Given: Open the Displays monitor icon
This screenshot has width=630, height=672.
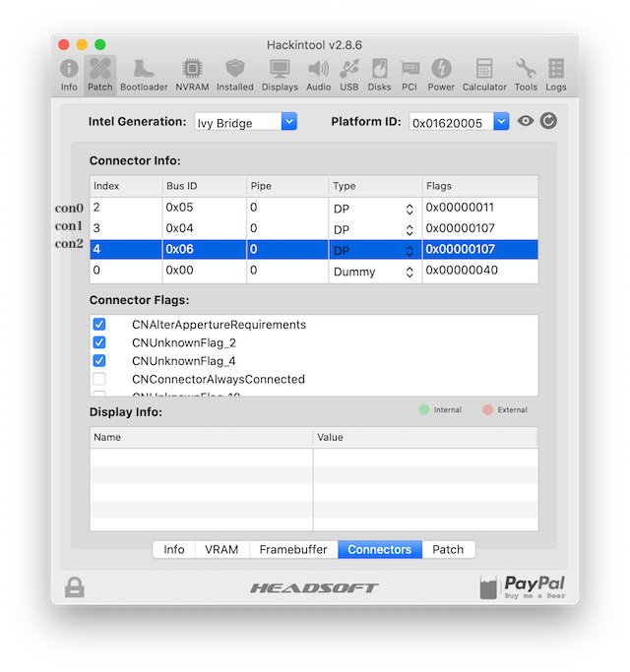Looking at the screenshot, I should pyautogui.click(x=280, y=75).
